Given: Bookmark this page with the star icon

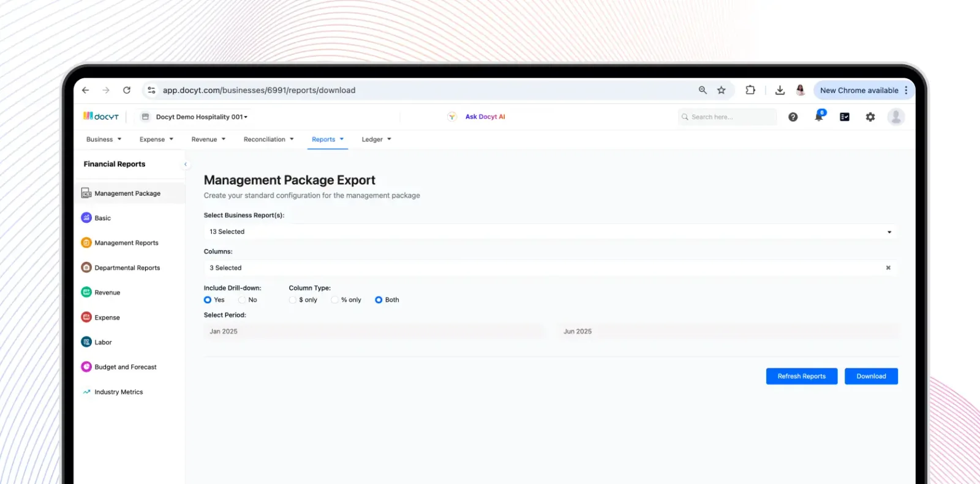Looking at the screenshot, I should tap(722, 90).
